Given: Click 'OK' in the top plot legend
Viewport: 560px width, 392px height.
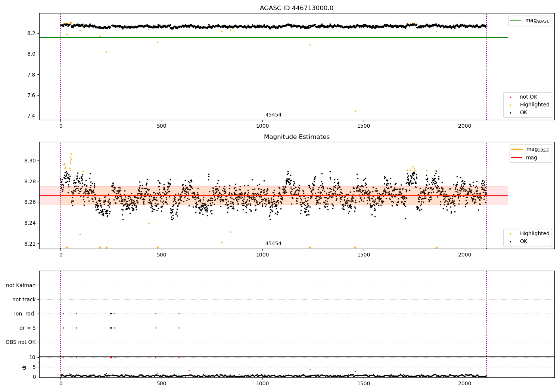Looking at the screenshot, I should pyautogui.click(x=523, y=113).
